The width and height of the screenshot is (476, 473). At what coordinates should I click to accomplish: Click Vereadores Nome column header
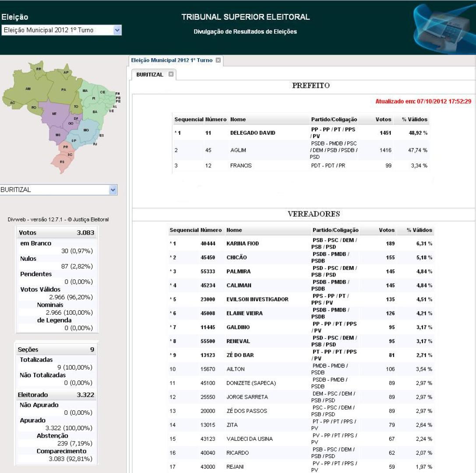234,230
